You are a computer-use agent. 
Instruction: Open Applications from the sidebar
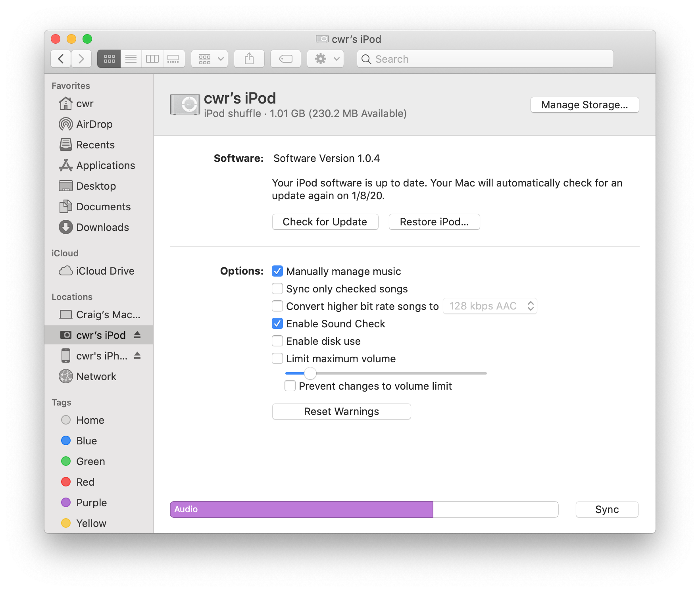coord(99,165)
